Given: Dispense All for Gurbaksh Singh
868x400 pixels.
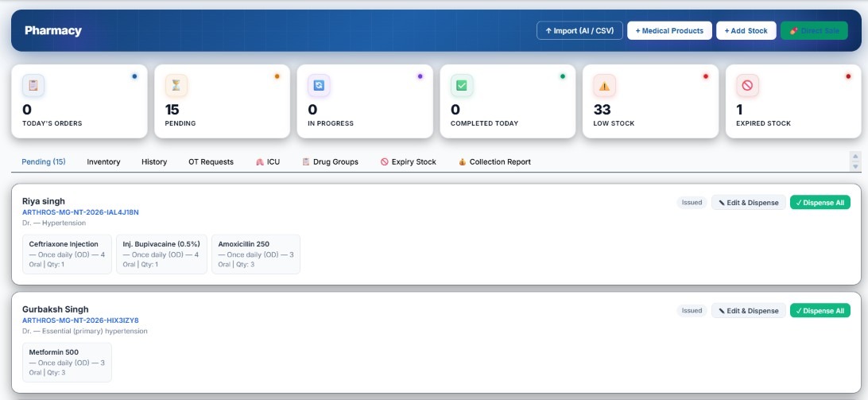Looking at the screenshot, I should 820,311.
